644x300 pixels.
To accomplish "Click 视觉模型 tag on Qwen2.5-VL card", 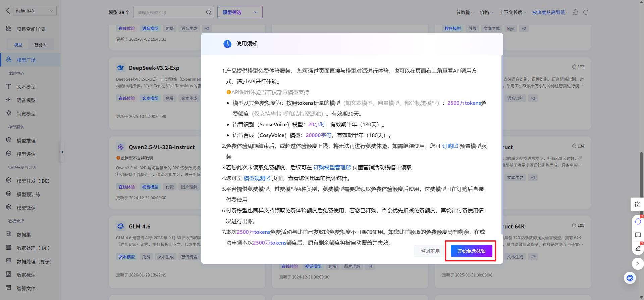I will click(150, 187).
